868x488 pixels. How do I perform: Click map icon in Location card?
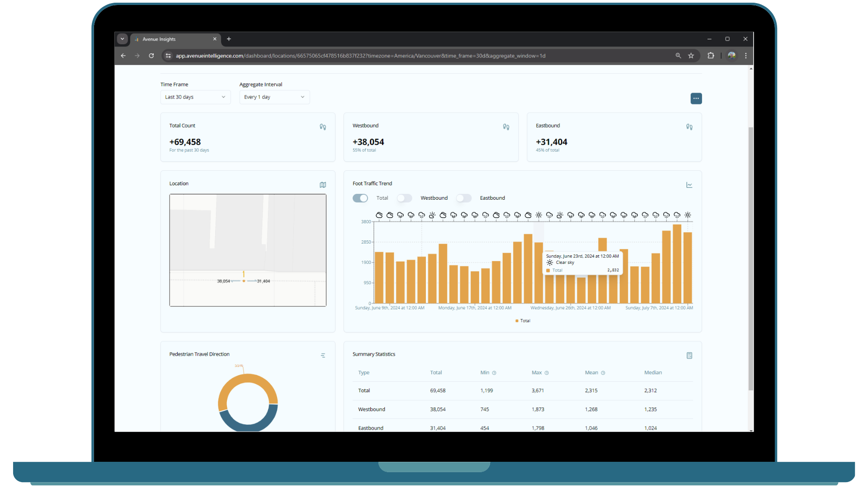pyautogui.click(x=323, y=185)
